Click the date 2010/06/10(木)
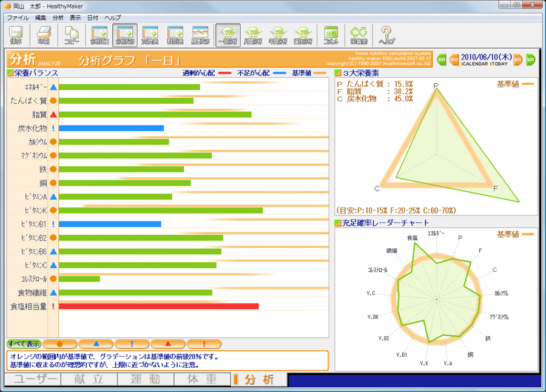Screen dimensions: 546x392 tap(486, 57)
